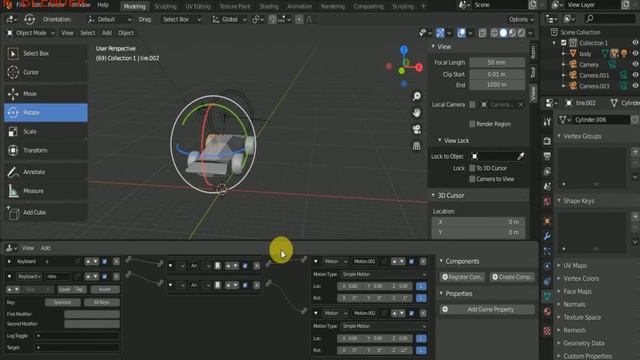Toggle X-ray view icon in header
This screenshot has height=360, width=640.
click(x=482, y=33)
